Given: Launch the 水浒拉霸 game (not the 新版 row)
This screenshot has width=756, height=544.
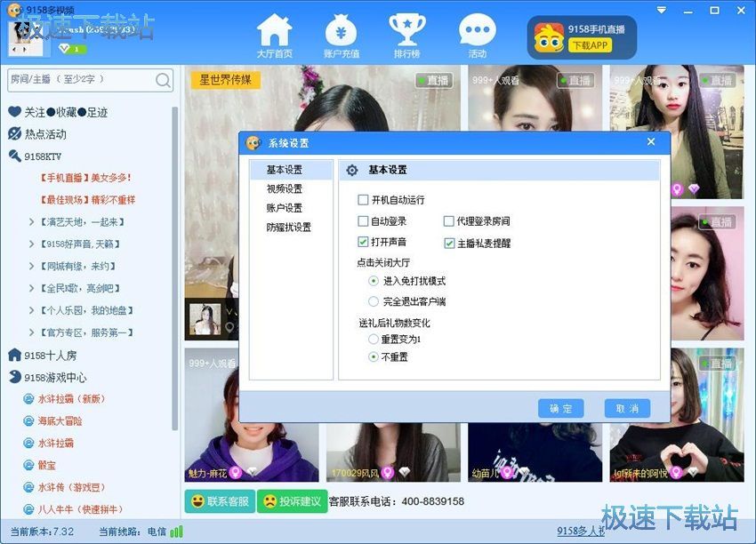Looking at the screenshot, I should tap(48, 444).
